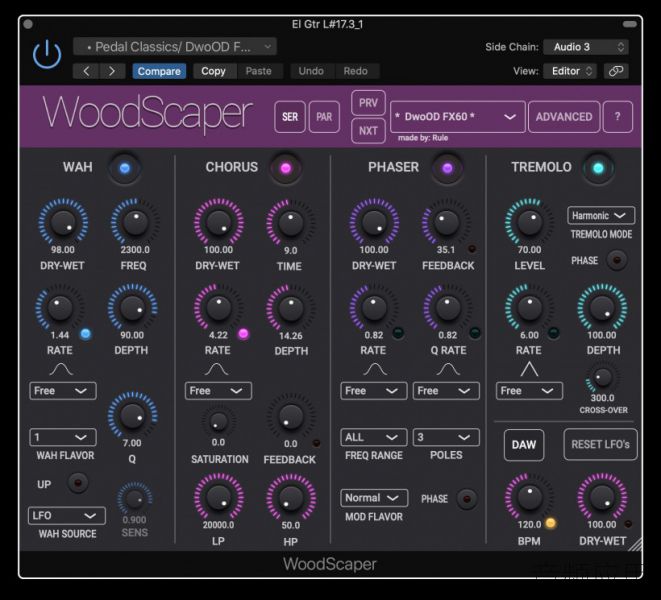Viewport: 661px width, 600px height.
Task: Open the WAH FLAVOR dropdown
Action: point(63,437)
